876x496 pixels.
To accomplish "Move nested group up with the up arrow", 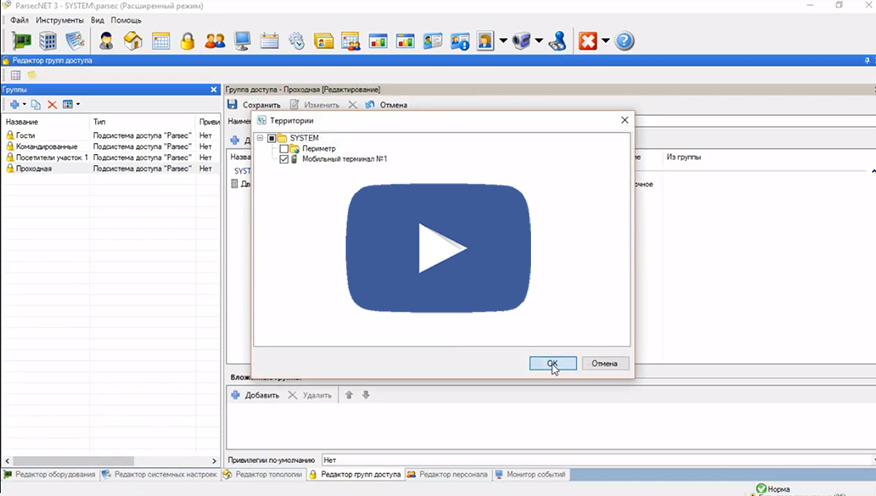I will click(349, 395).
